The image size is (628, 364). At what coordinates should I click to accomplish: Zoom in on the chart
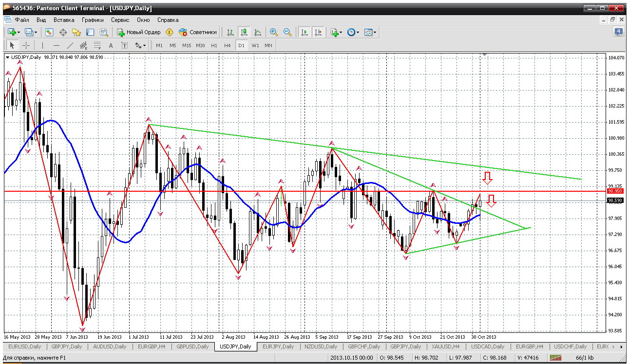[274, 32]
